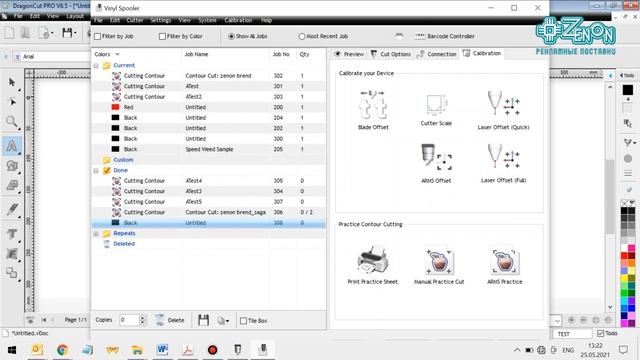This screenshot has width=640, height=360.
Task: Open the Custom folder
Action: click(123, 160)
